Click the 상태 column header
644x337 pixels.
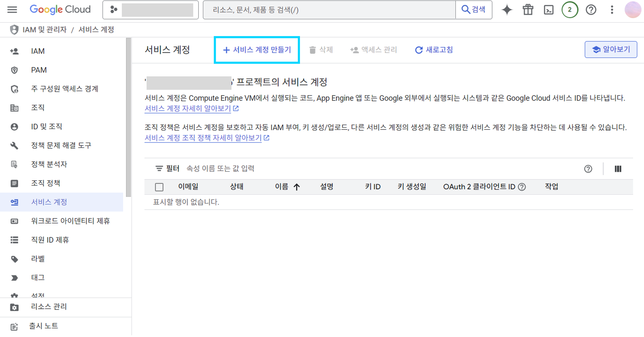coord(237,187)
